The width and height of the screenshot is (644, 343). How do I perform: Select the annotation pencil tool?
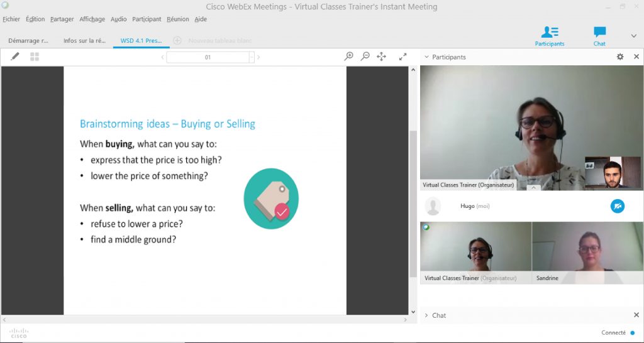pyautogui.click(x=15, y=56)
